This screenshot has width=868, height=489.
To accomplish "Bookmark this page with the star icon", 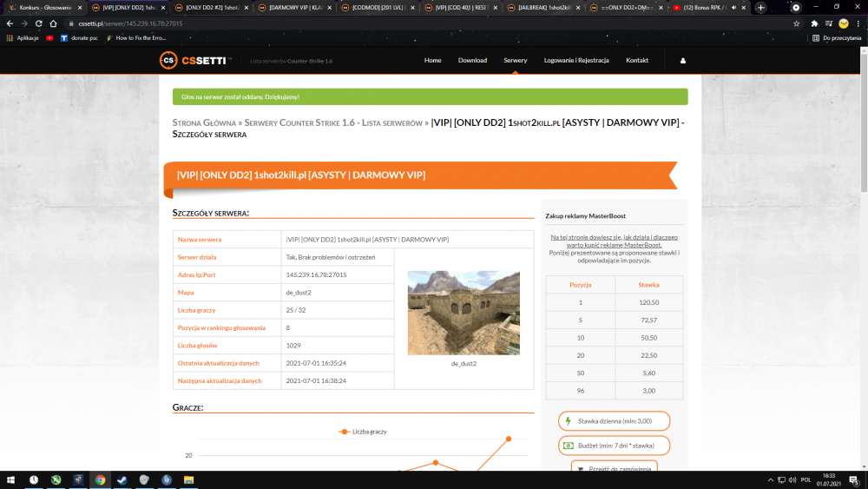I will (x=796, y=23).
